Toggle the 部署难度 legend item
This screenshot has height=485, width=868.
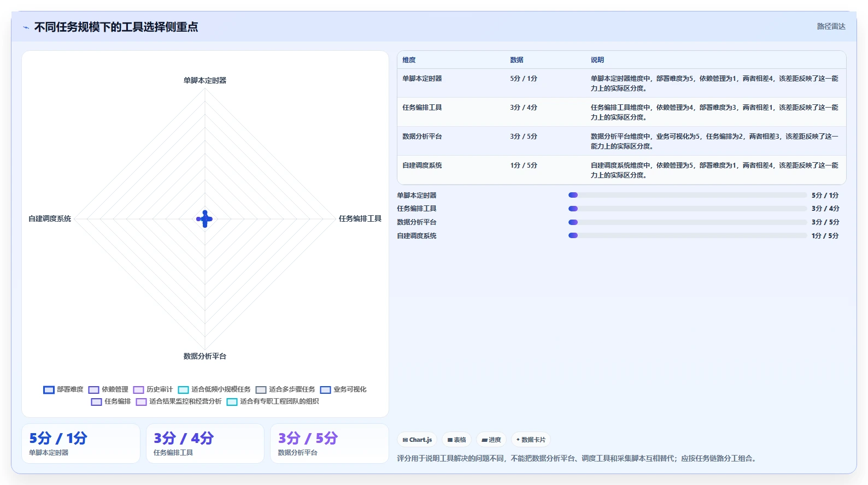pos(63,389)
